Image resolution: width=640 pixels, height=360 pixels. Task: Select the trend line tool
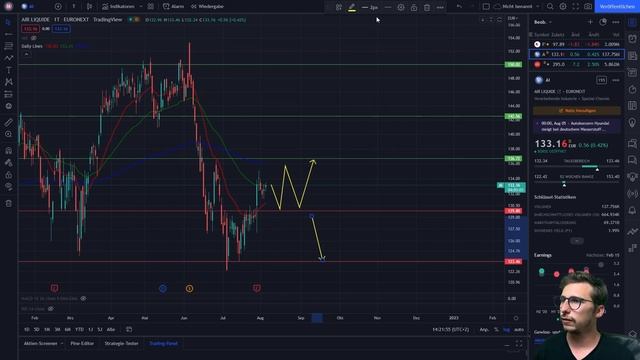coord(8,34)
